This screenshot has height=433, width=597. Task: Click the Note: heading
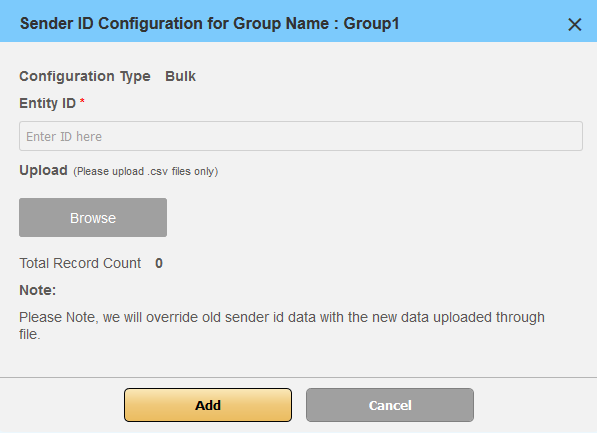pos(38,290)
